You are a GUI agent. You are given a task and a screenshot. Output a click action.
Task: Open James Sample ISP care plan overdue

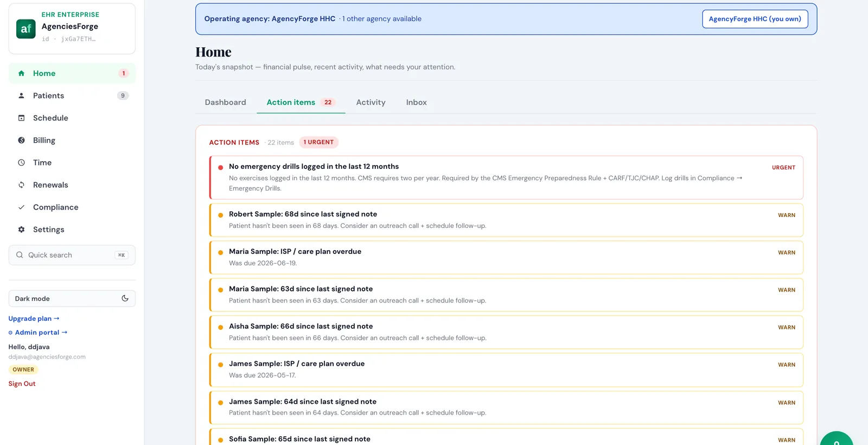[506, 370]
